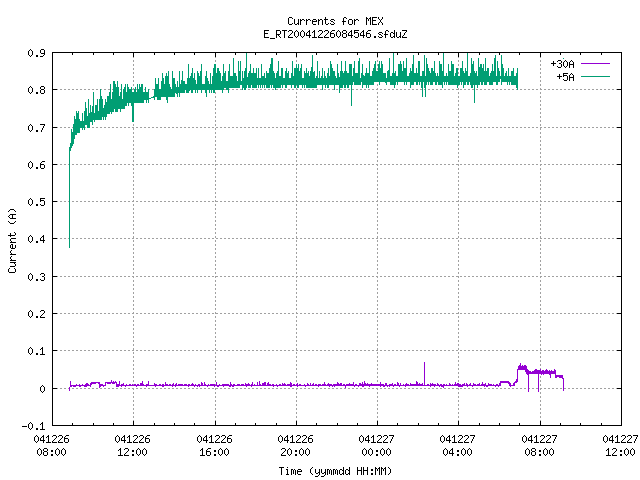This screenshot has width=640, height=480.
Task: Click the 'Time (yymmdd HH:MM)' x-axis label
Action: coord(335,471)
